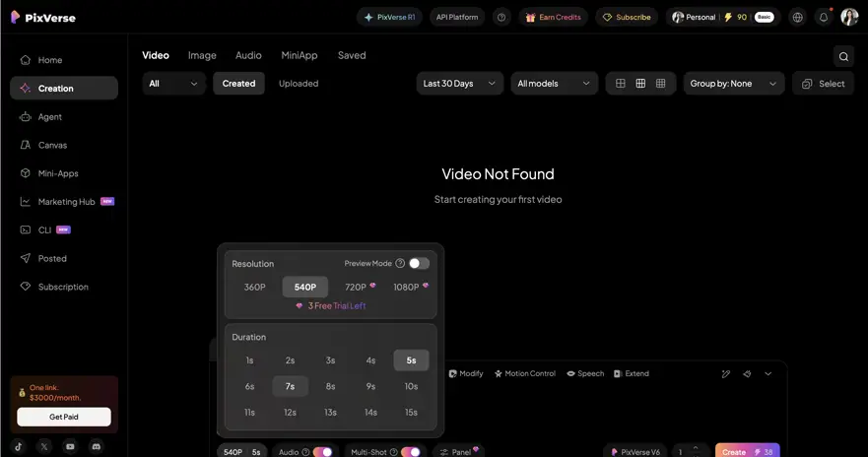Switch to medium grid view
The height and width of the screenshot is (457, 868).
pyautogui.click(x=640, y=84)
